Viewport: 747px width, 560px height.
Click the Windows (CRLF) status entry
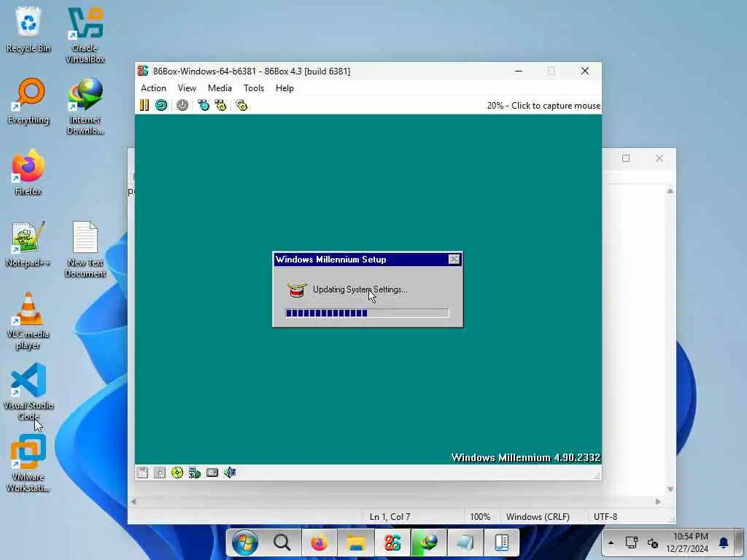pos(538,517)
